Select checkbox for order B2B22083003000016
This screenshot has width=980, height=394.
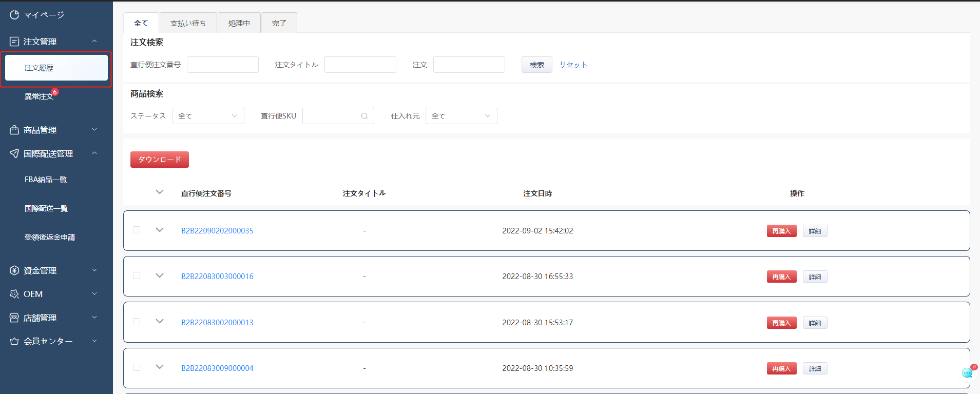(137, 275)
